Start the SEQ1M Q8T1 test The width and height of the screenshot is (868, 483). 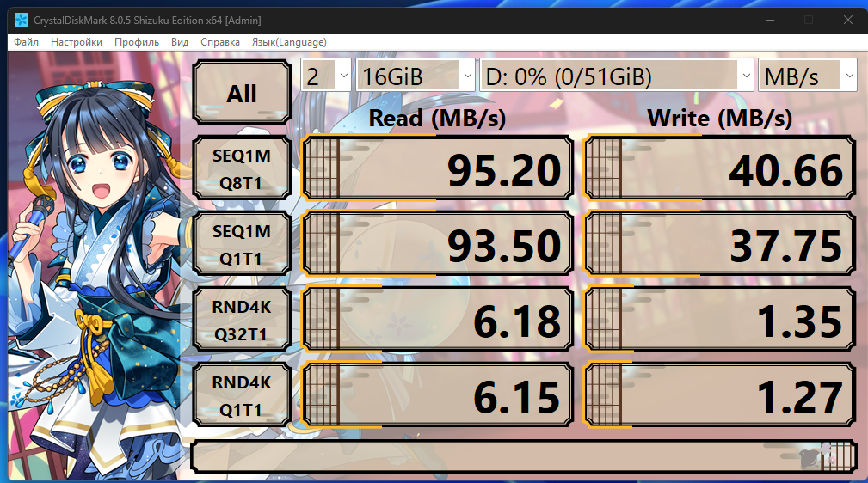pyautogui.click(x=242, y=168)
